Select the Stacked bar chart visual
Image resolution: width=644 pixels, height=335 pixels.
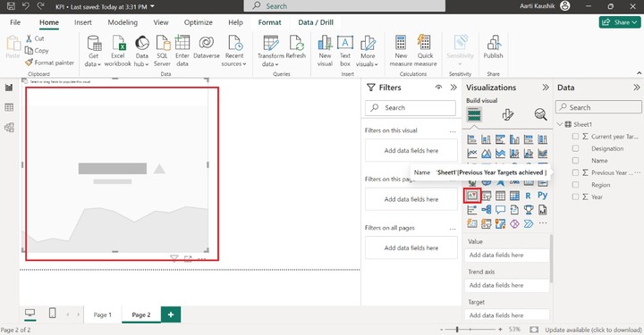coord(472,139)
